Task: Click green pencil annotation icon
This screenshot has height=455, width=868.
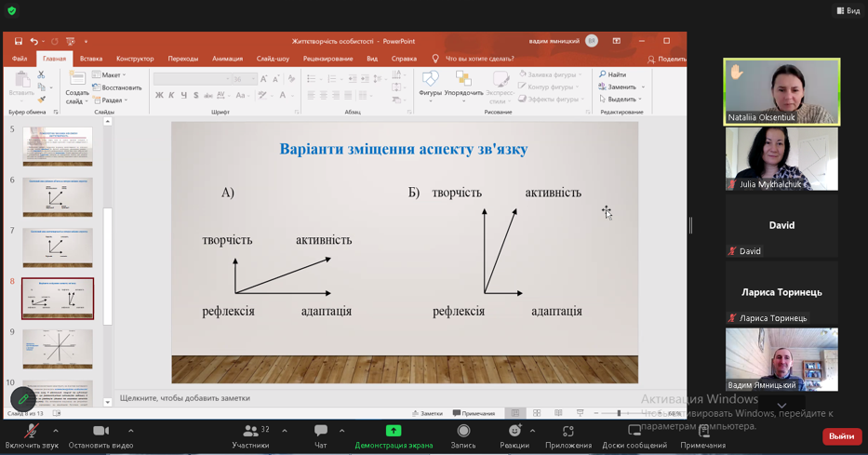Action: [23, 398]
